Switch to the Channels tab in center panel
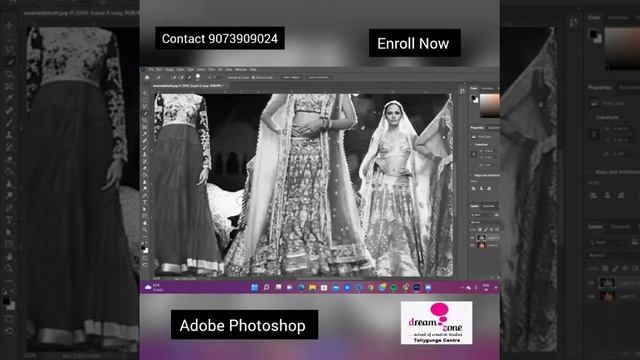The width and height of the screenshot is (640, 360). pos(489,206)
